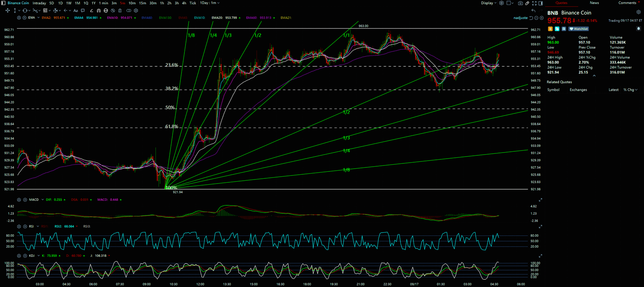Viewport: 644px width, 287px height.
Task: Switch to 4h timeframe
Action: (184, 3)
